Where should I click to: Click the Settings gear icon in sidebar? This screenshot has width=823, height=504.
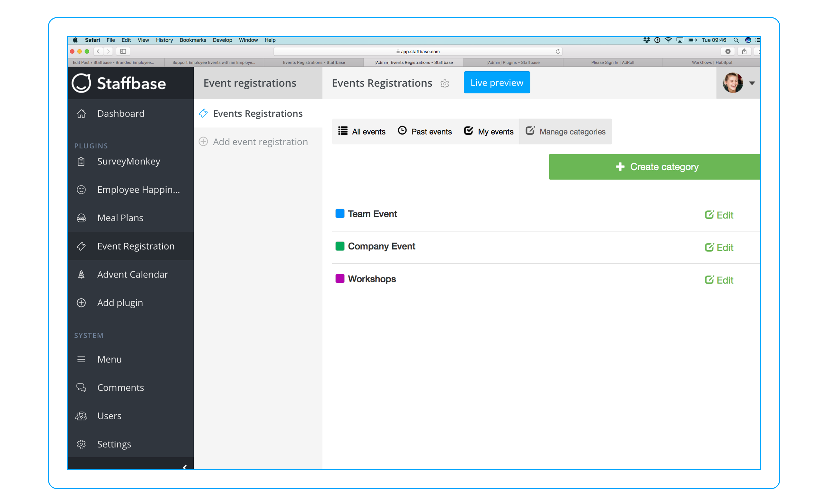(x=81, y=444)
